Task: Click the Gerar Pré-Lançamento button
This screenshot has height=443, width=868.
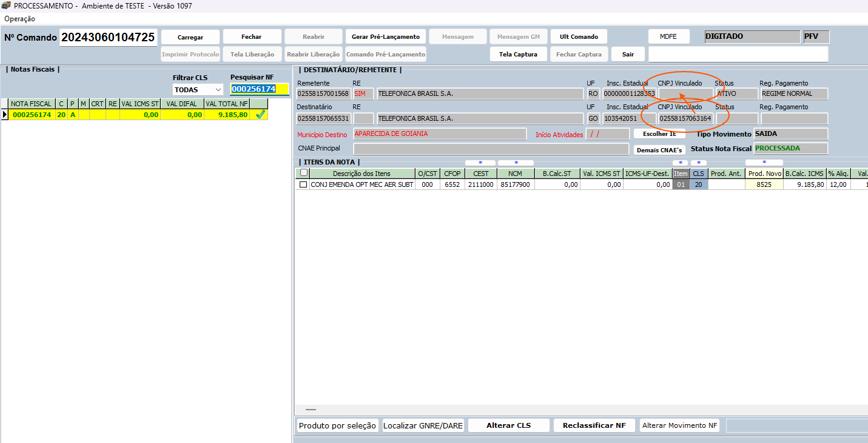Action: coord(386,37)
